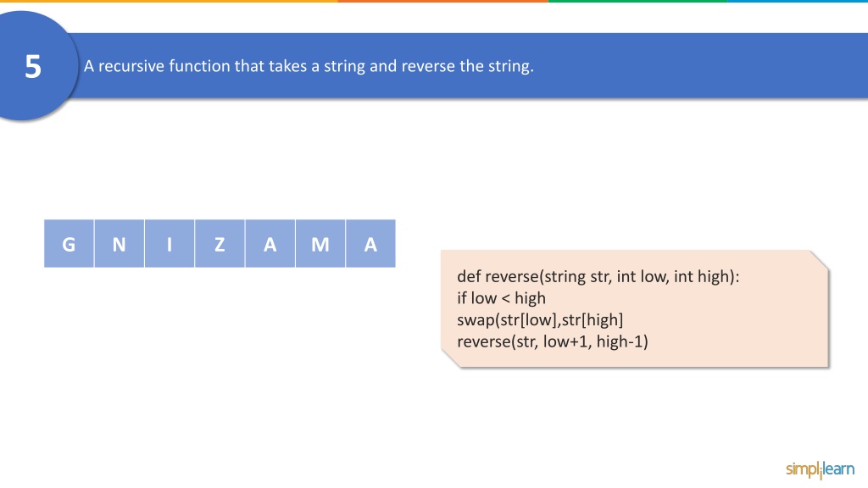
Task: Click the Simplilearn logo
Action: (820, 469)
